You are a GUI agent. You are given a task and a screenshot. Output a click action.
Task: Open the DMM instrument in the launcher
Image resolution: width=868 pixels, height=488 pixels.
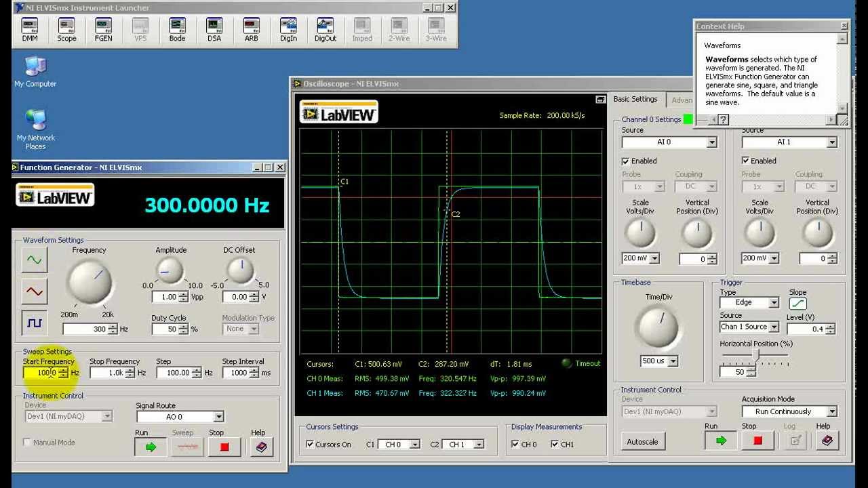[x=30, y=30]
